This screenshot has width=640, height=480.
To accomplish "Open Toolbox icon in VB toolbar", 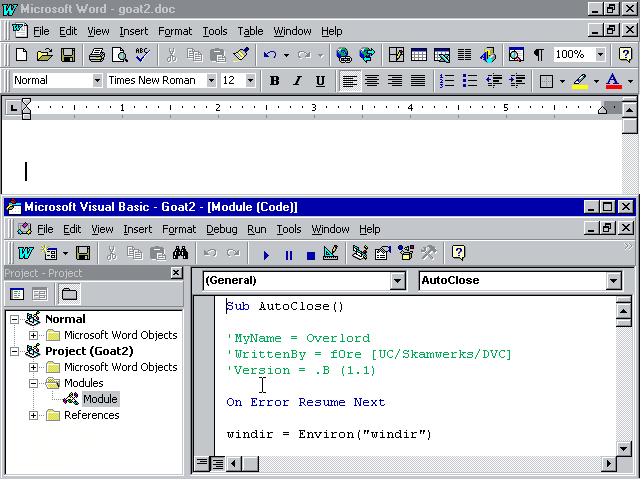I will click(429, 253).
